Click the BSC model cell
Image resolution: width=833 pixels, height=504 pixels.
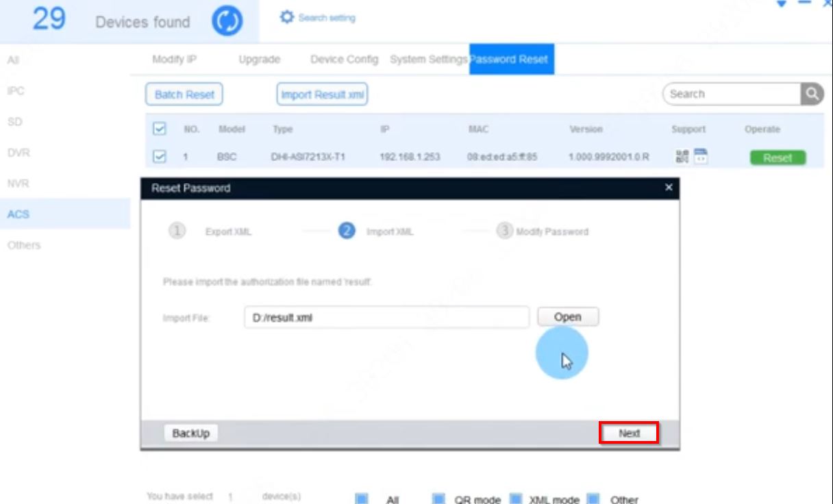(227, 157)
